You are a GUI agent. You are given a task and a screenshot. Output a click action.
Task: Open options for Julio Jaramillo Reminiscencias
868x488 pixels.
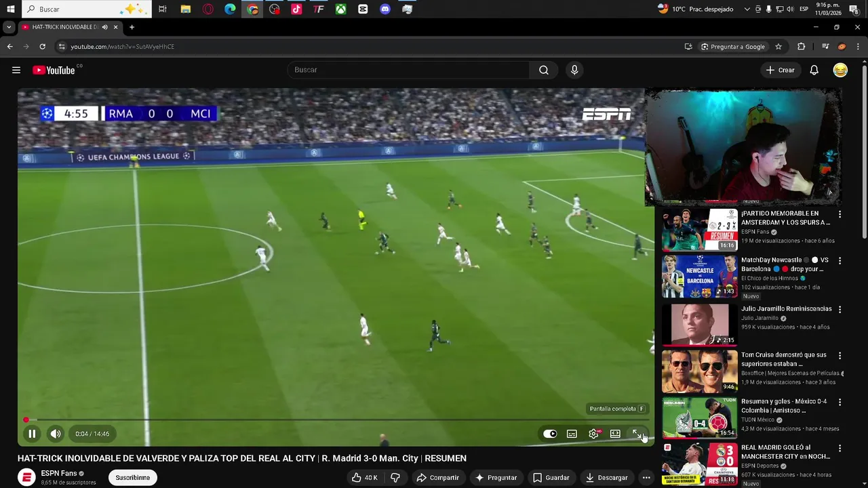pos(840,309)
